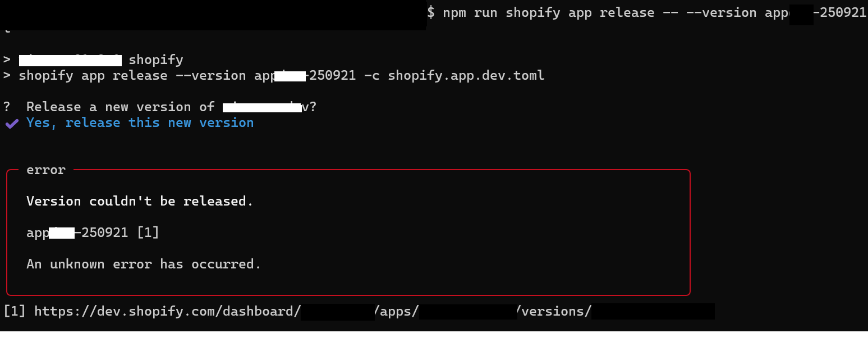Click the 'shopify' script name after package name
This screenshot has height=342, width=868.
click(156, 60)
